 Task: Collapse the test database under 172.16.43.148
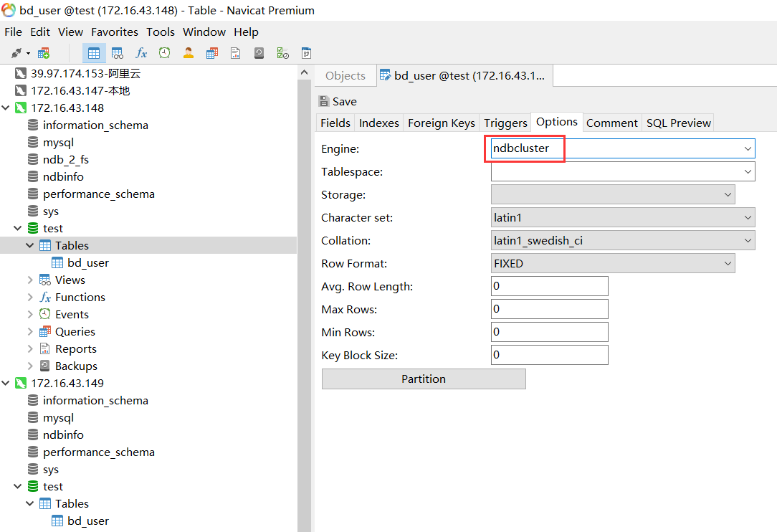pyautogui.click(x=18, y=229)
